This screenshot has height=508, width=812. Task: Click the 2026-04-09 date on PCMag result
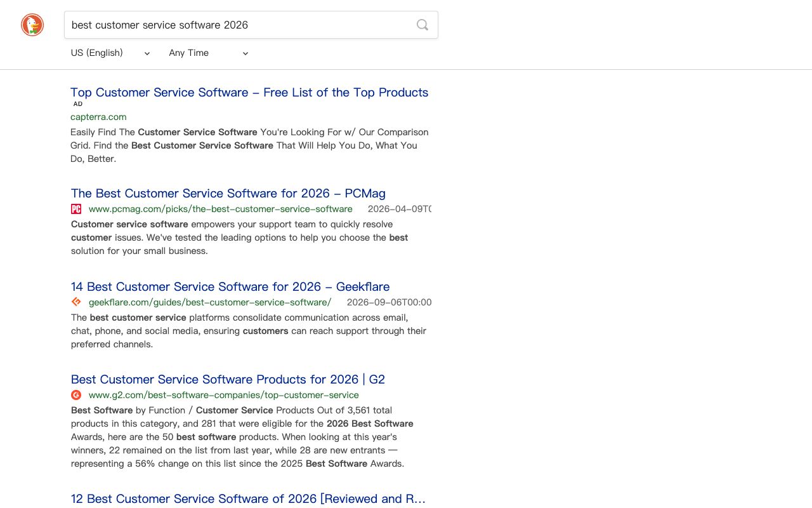(400, 209)
